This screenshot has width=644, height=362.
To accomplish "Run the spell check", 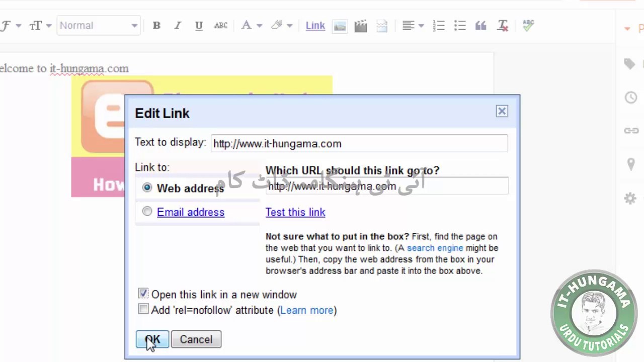I will (x=528, y=26).
